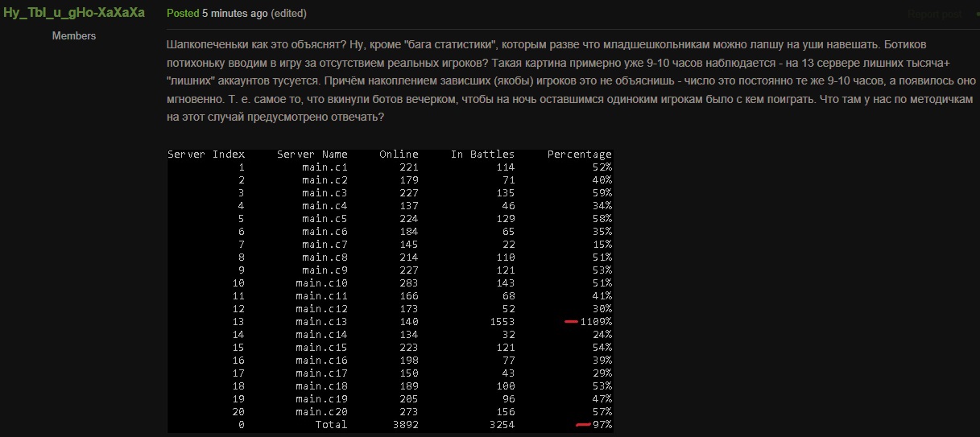The height and width of the screenshot is (437, 980).
Task: Click the main.c1 server name cell
Action: tap(325, 167)
